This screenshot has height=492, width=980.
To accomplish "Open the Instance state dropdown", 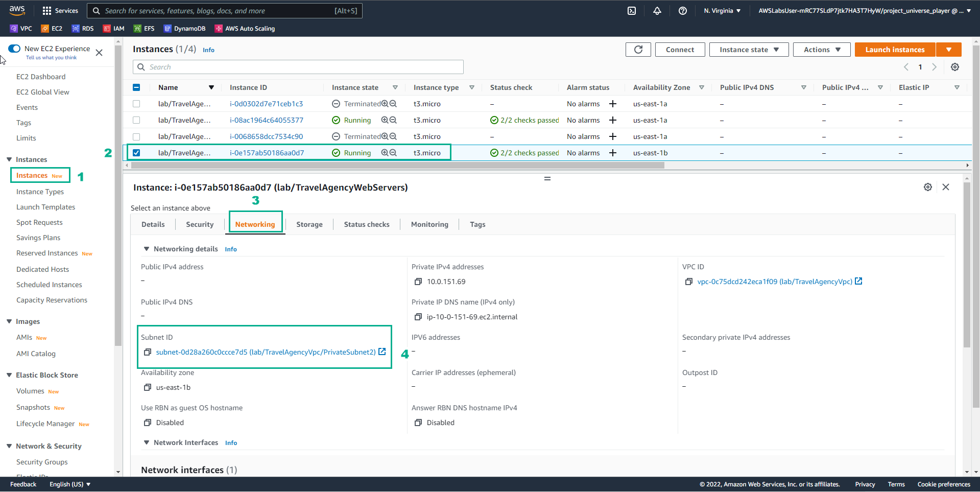I will (x=749, y=50).
